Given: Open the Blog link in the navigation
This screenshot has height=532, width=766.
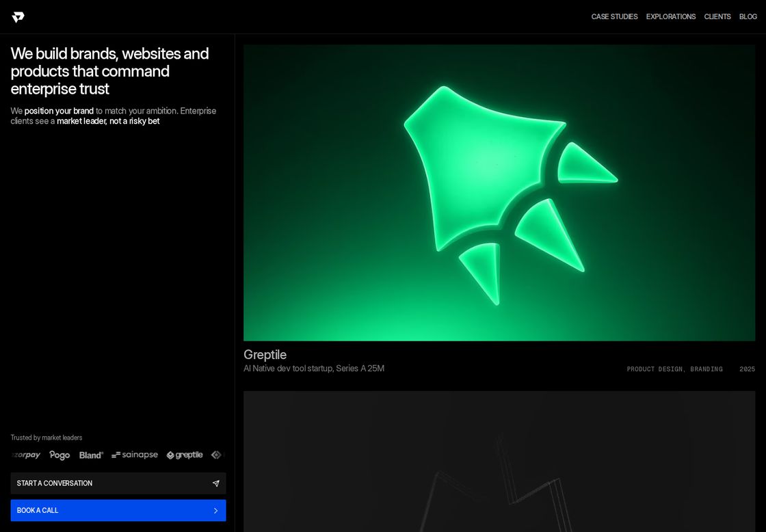Looking at the screenshot, I should coord(748,16).
